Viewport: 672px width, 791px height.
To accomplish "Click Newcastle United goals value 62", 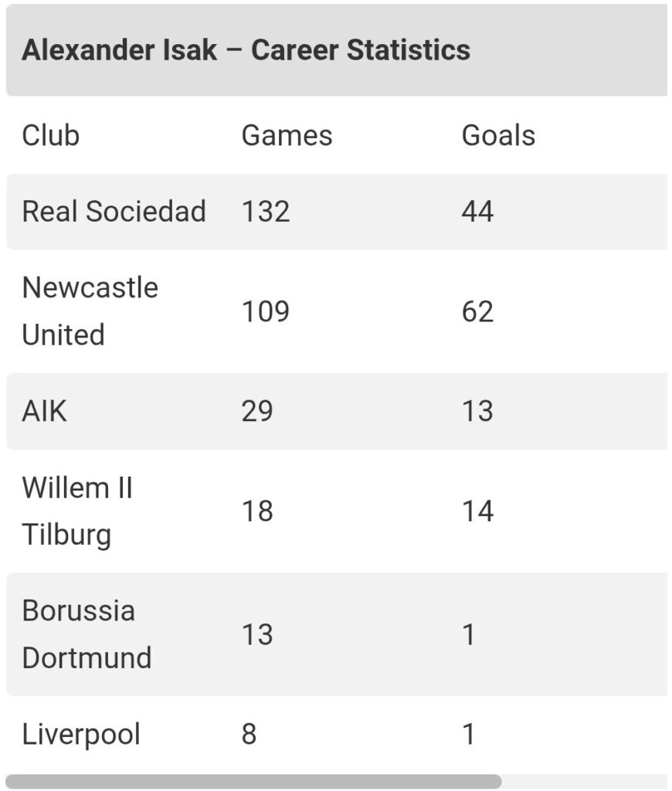I will [x=477, y=311].
